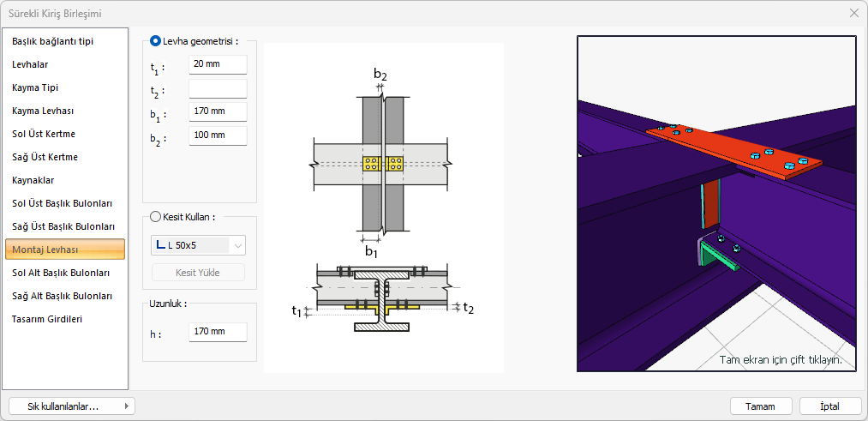
Task: Select the Montaj Levhası item
Action: coord(65,250)
